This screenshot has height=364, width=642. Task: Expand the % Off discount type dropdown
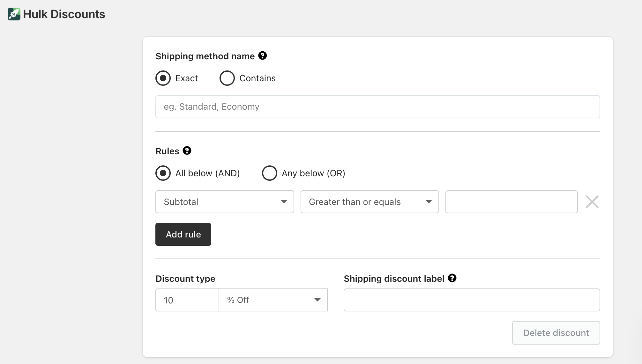273,300
